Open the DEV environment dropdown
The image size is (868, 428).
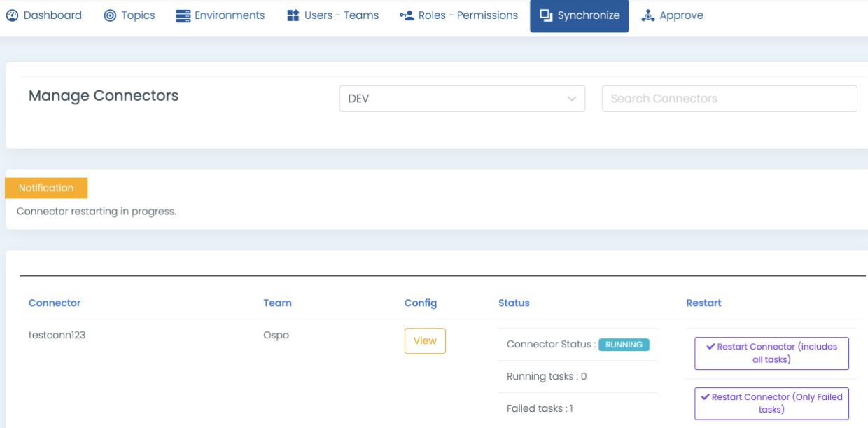click(x=462, y=99)
